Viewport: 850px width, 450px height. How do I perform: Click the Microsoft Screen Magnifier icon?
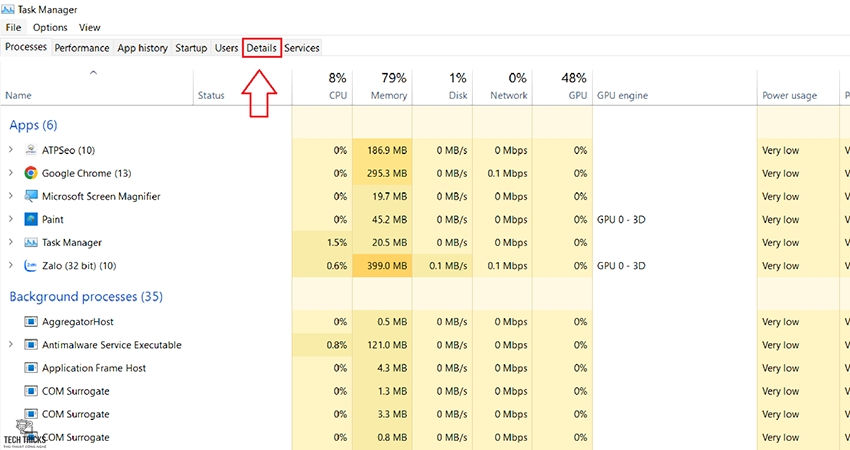click(31, 196)
